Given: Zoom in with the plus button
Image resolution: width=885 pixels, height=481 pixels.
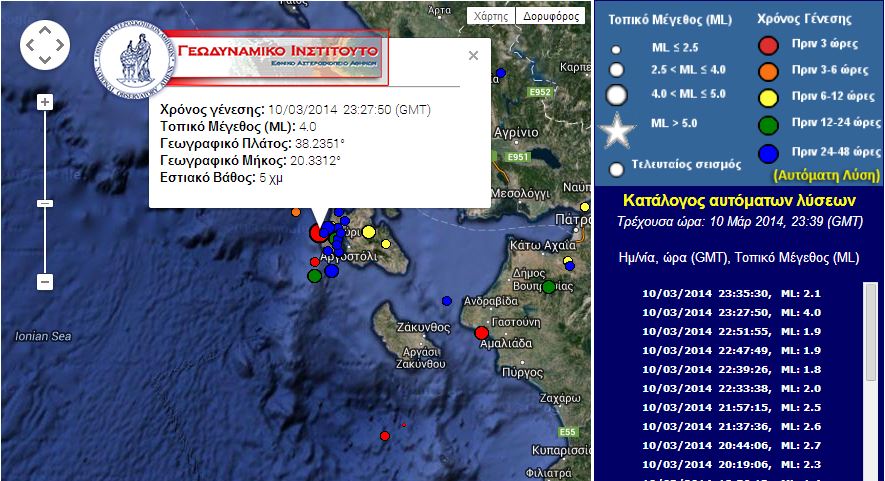Looking at the screenshot, I should click(x=45, y=101).
